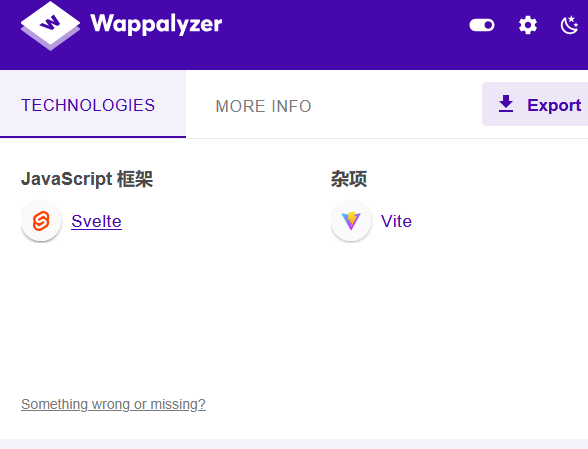Image resolution: width=588 pixels, height=449 pixels.
Task: Click the Export button
Action: click(535, 104)
